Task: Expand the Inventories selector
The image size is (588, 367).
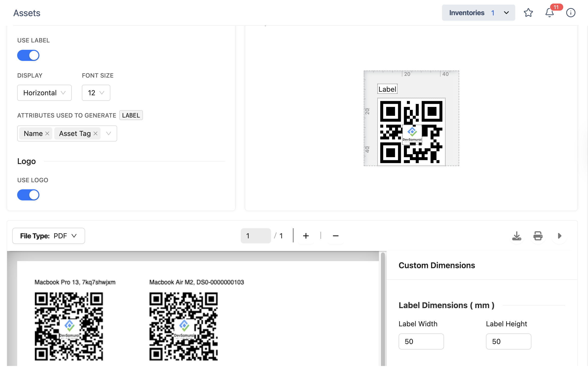Action: click(x=478, y=13)
